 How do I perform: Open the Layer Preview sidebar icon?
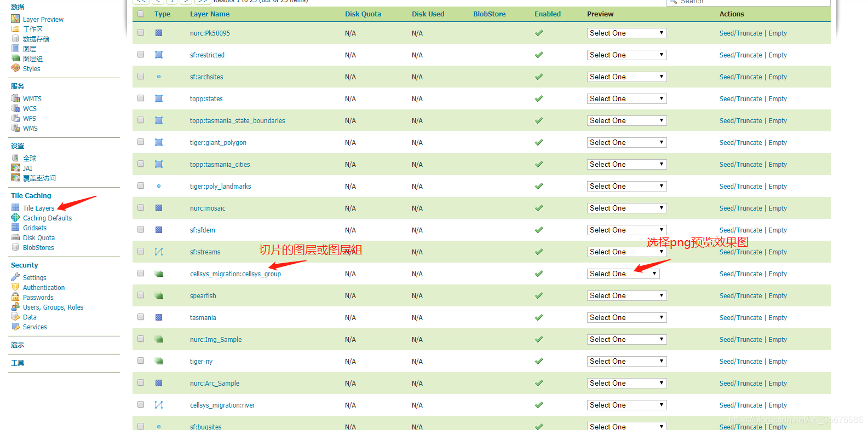tap(15, 19)
